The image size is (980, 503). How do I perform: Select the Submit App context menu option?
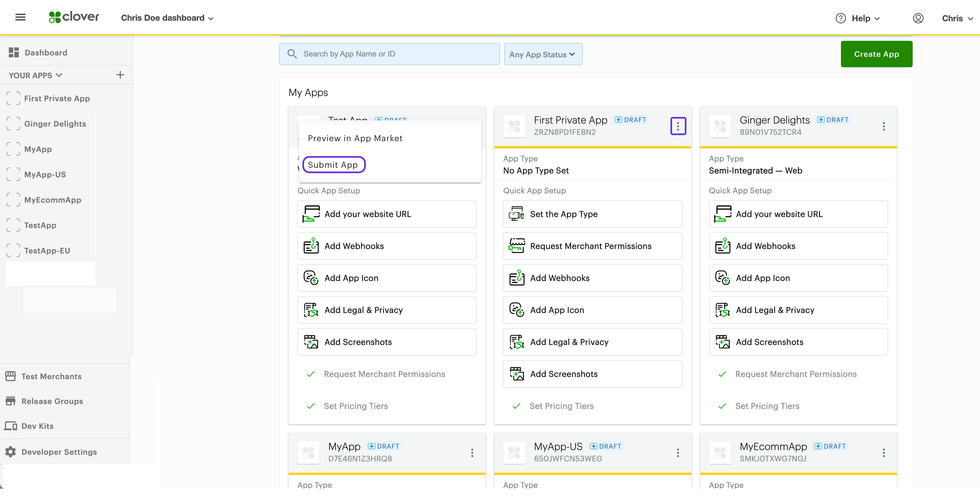332,164
